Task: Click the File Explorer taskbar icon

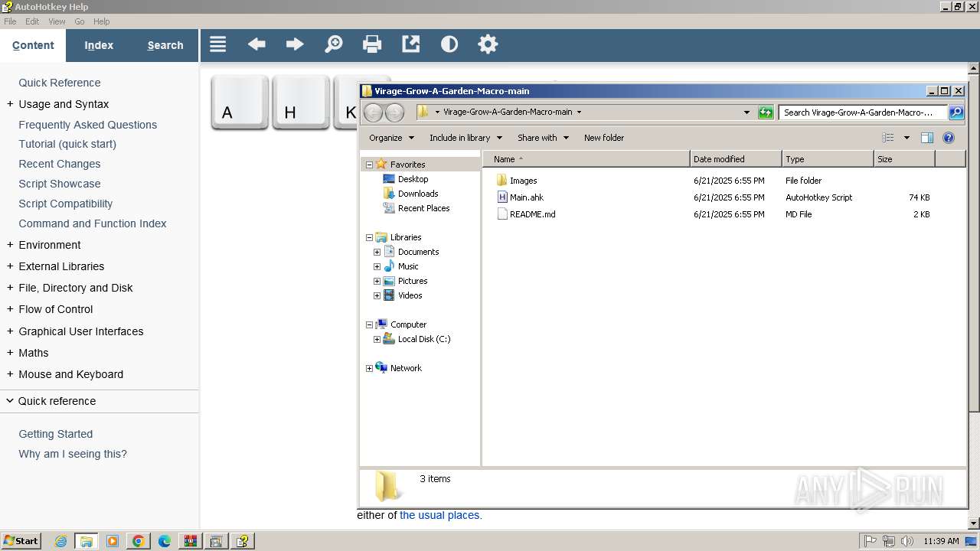Action: click(87, 541)
